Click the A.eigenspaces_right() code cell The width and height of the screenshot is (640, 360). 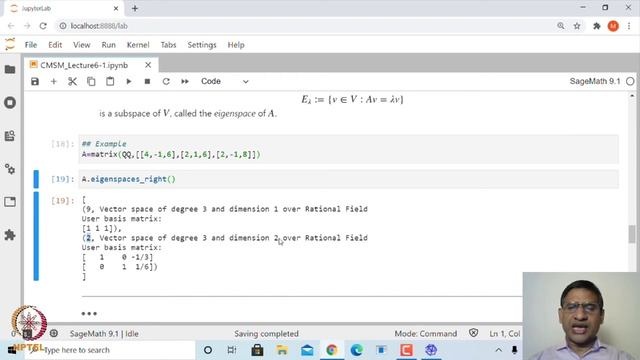pos(348,179)
